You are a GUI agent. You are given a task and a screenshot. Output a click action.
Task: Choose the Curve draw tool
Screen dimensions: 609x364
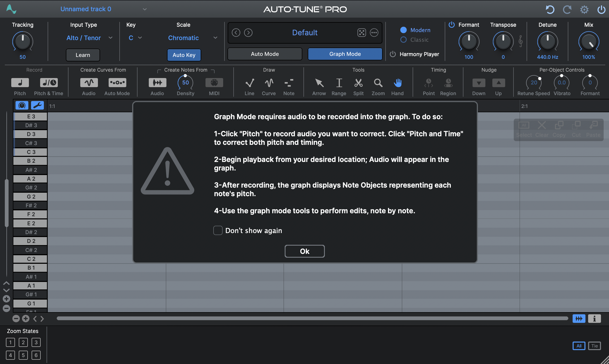[x=269, y=83]
